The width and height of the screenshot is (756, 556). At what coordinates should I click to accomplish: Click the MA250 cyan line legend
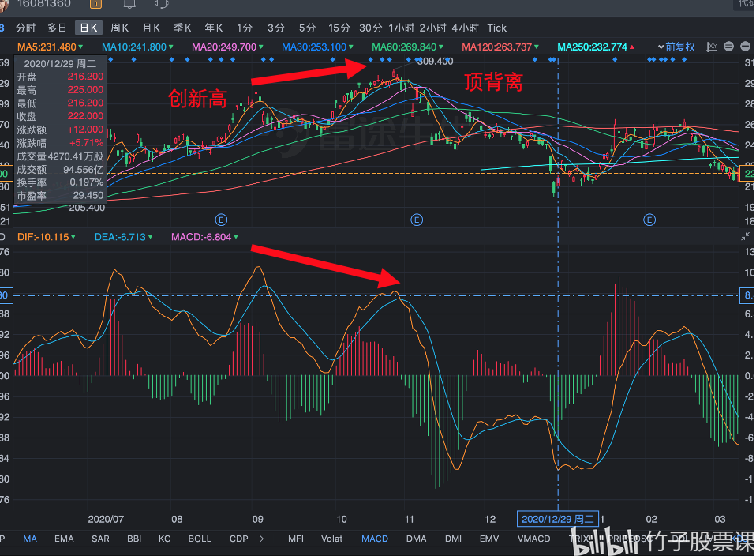pos(592,47)
